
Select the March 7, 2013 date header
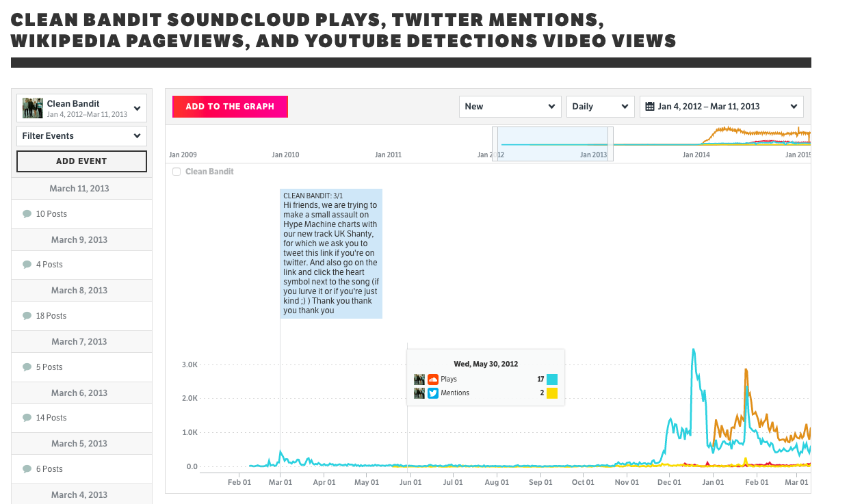click(x=79, y=342)
